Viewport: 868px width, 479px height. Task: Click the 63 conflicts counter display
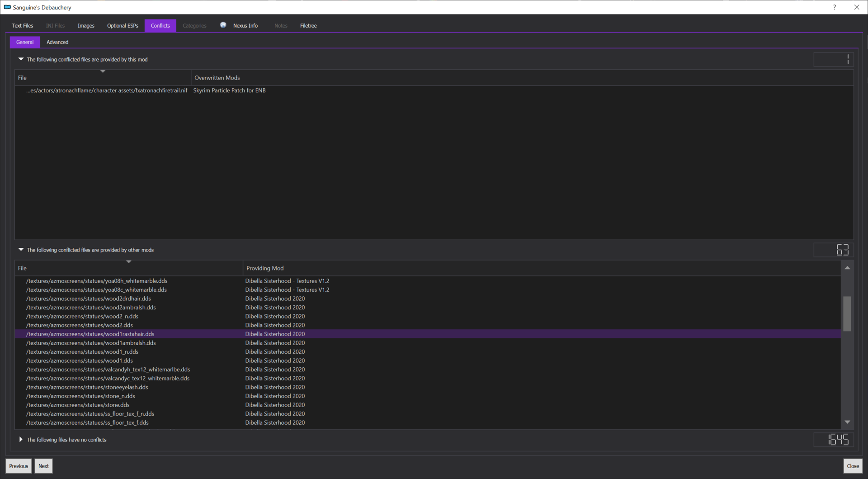tap(834, 250)
